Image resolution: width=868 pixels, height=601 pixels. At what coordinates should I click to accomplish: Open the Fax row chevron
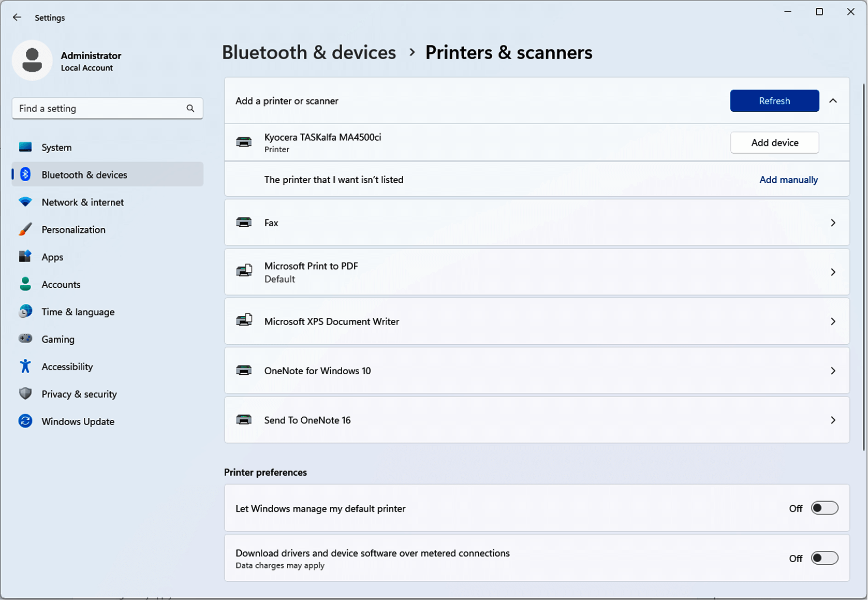coord(833,223)
